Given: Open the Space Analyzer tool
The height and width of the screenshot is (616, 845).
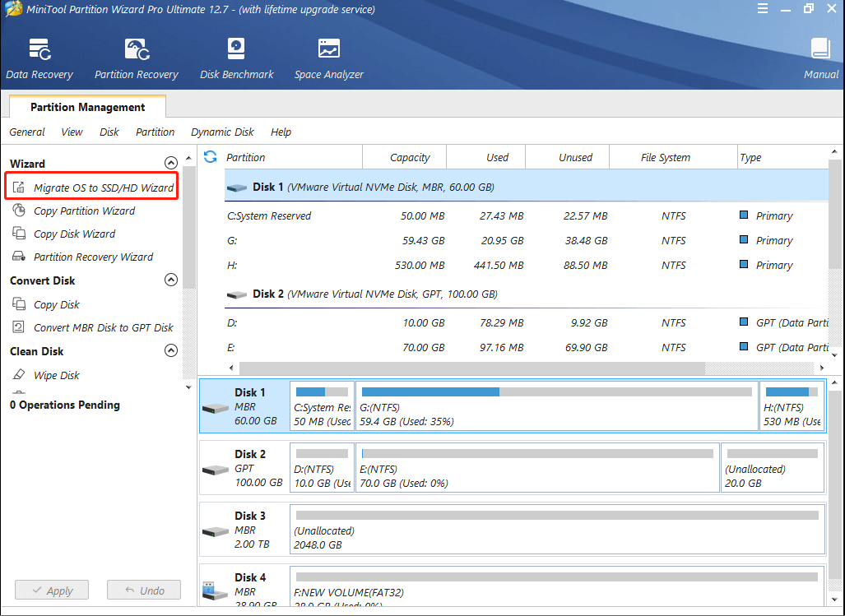Looking at the screenshot, I should pyautogui.click(x=329, y=58).
